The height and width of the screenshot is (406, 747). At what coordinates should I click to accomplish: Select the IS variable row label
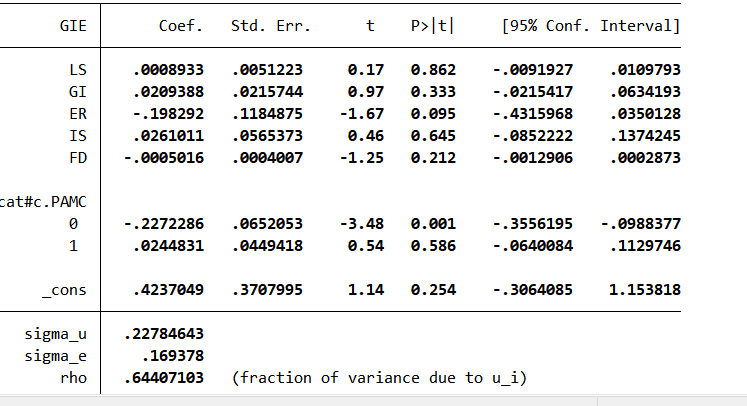point(77,136)
